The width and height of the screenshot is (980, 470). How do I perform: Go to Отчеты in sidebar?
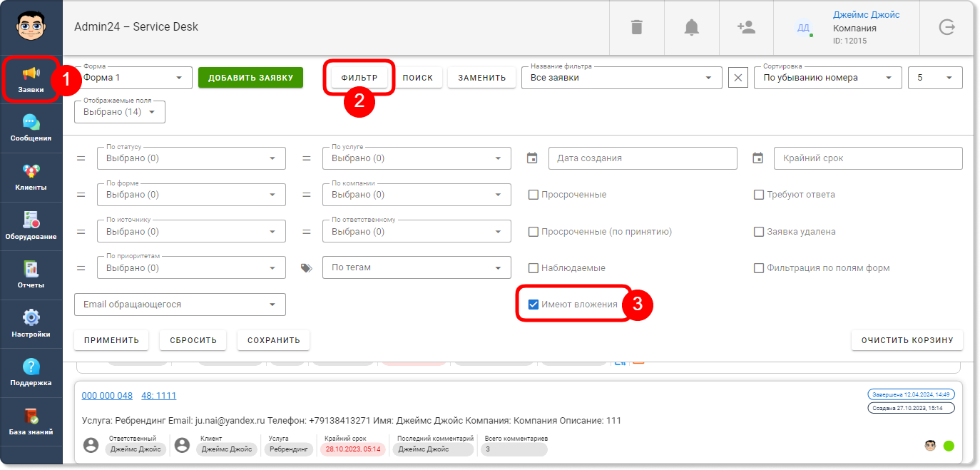(31, 275)
